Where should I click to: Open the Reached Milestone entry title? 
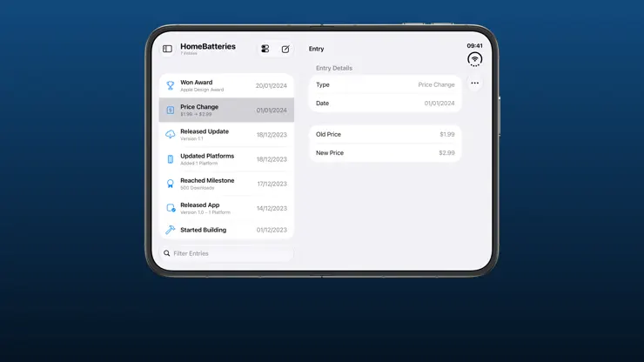coord(207,180)
